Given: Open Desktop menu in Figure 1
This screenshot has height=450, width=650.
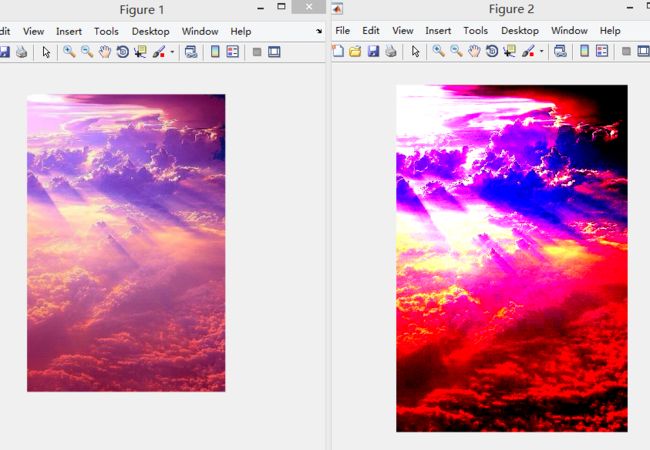Looking at the screenshot, I should (150, 31).
